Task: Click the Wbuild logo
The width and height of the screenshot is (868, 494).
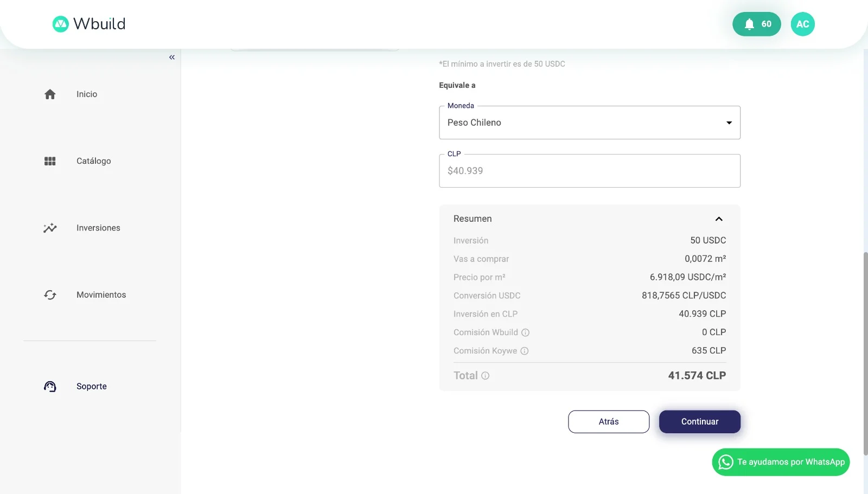Action: pyautogui.click(x=88, y=24)
